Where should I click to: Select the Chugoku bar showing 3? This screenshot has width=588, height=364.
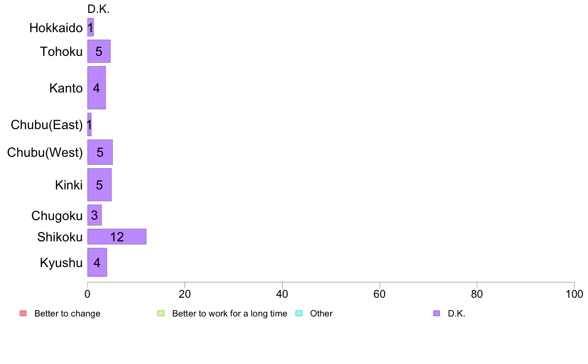point(95,215)
